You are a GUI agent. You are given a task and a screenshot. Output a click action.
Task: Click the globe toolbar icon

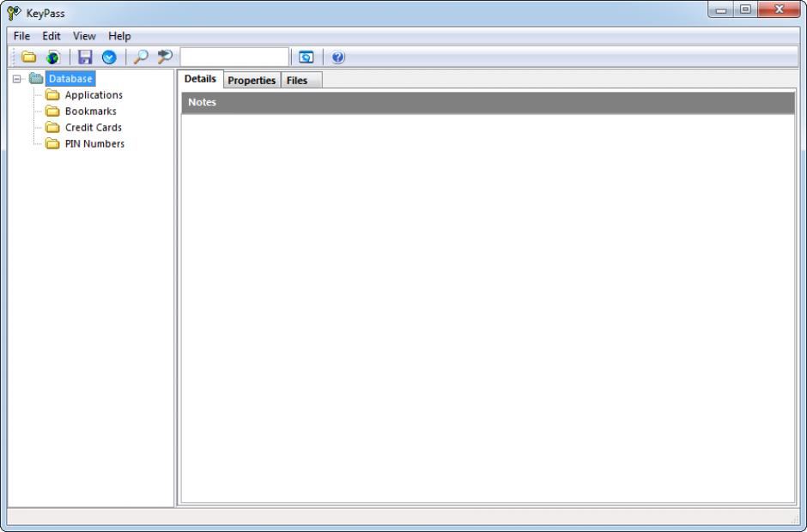tap(52, 57)
